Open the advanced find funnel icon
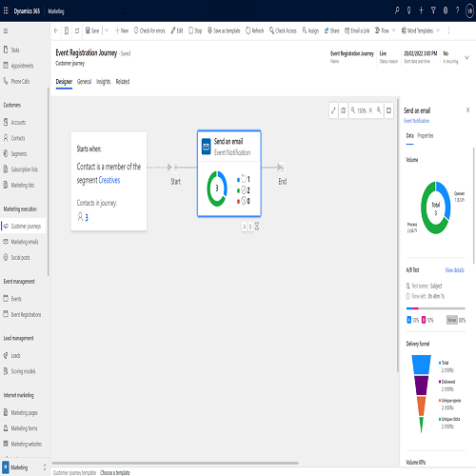Image resolution: width=476 pixels, height=476 pixels. (x=433, y=10)
